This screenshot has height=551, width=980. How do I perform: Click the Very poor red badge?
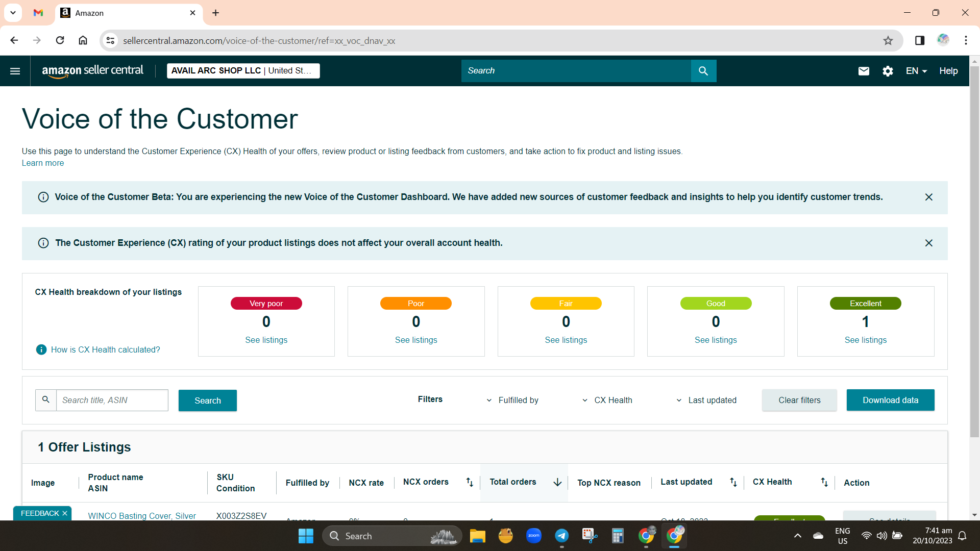(266, 303)
